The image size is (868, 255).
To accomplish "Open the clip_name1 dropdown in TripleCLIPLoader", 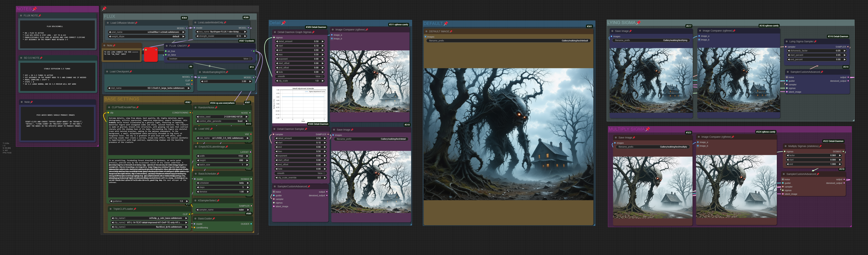I will 149,218.
